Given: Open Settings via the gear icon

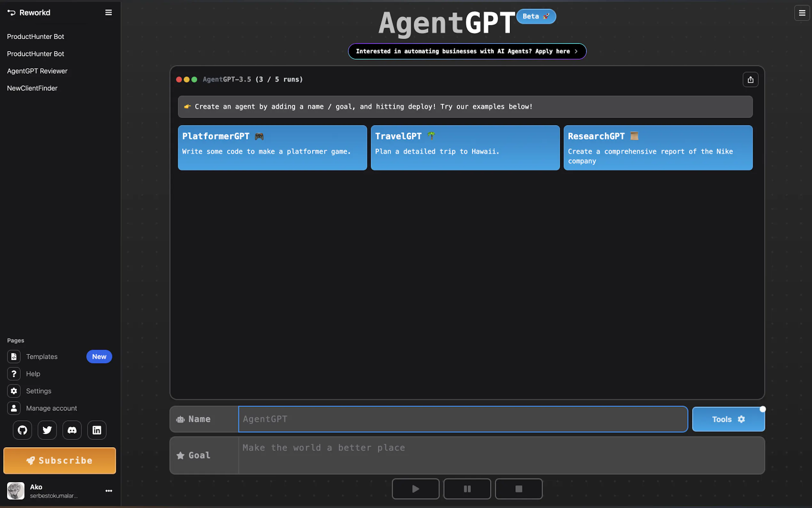Looking at the screenshot, I should click(x=38, y=391).
